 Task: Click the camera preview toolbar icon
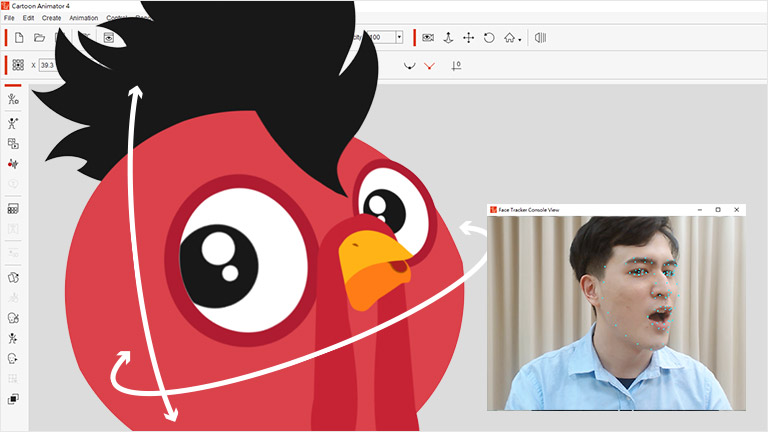click(x=428, y=38)
